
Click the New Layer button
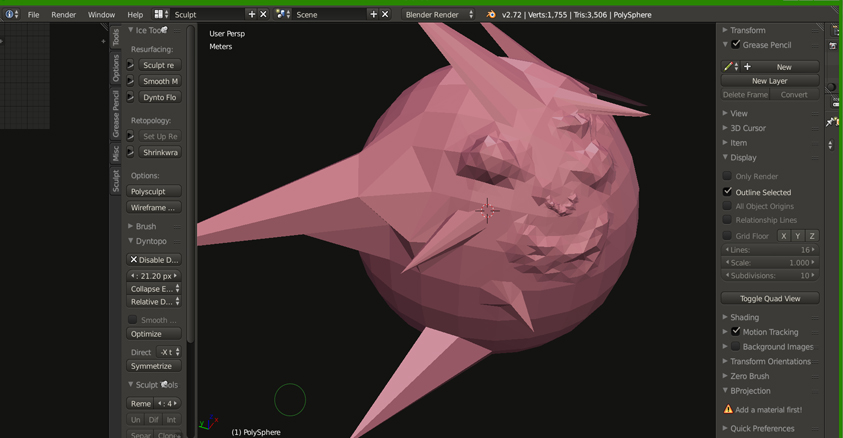click(x=770, y=81)
